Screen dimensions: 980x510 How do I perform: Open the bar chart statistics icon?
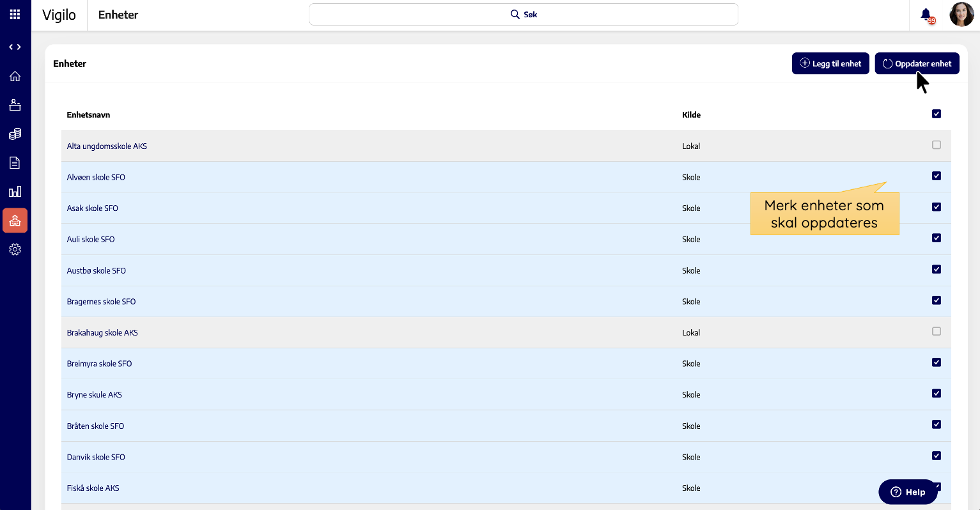pyautogui.click(x=15, y=192)
